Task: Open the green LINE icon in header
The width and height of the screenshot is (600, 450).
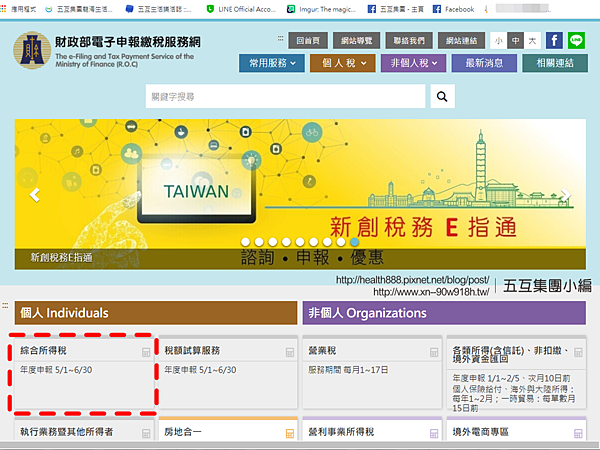Action: click(576, 40)
